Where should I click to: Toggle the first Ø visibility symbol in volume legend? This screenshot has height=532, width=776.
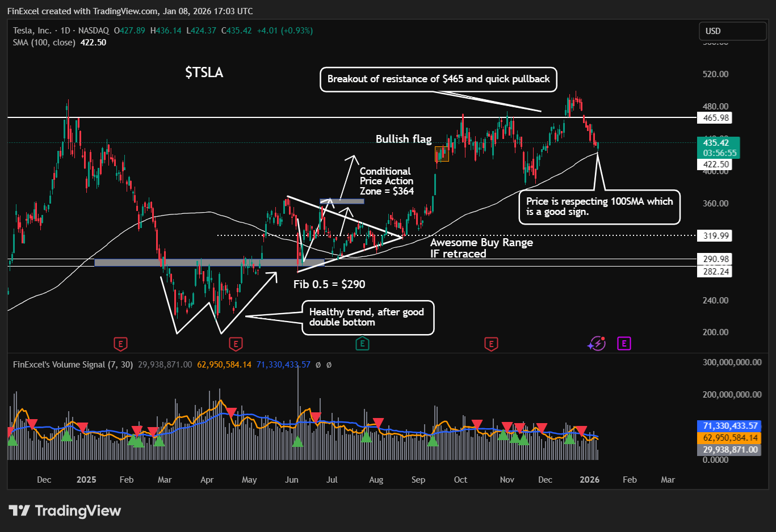click(318, 365)
